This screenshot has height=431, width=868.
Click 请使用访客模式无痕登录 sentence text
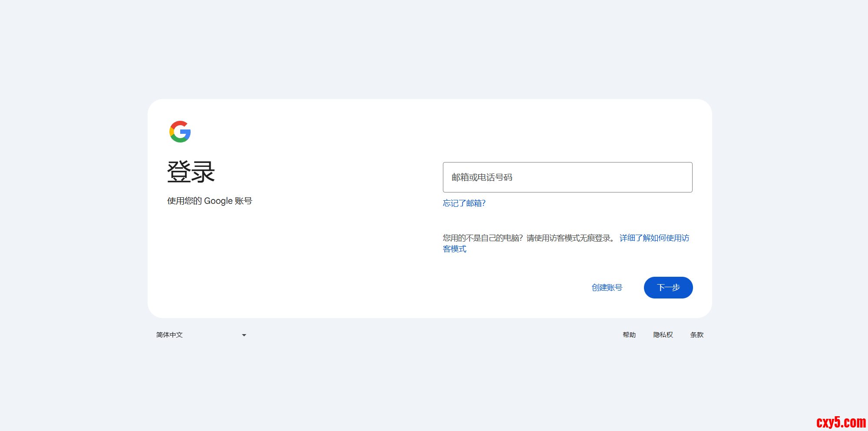569,238
